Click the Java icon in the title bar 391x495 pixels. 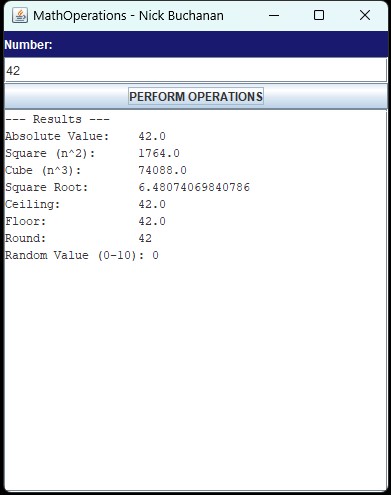[20, 15]
